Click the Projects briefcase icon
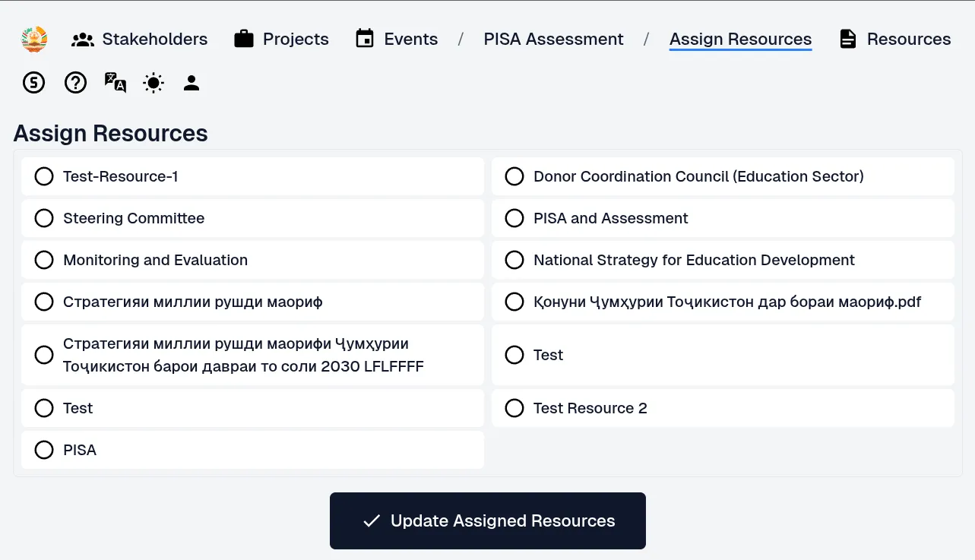 (244, 40)
